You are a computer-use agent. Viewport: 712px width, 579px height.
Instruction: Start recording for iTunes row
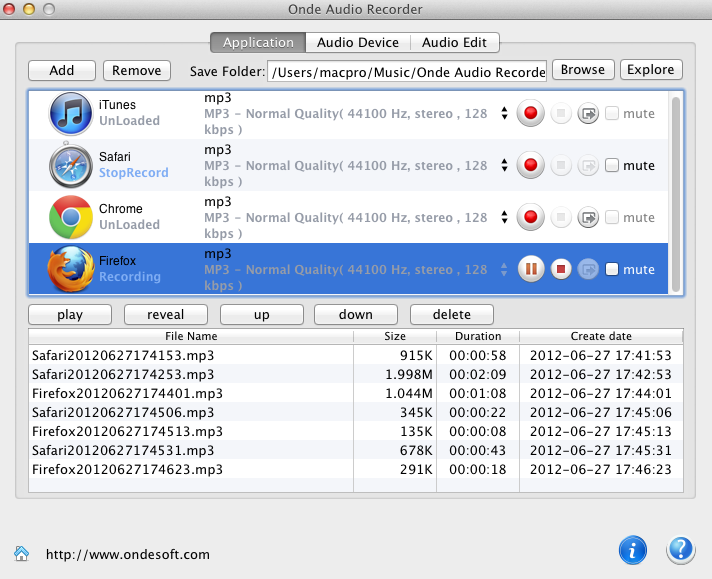point(532,114)
